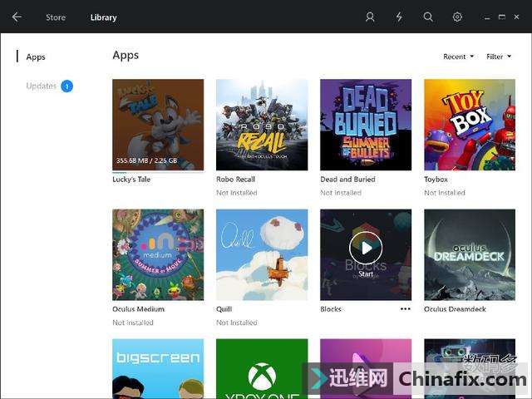The width and height of the screenshot is (532, 399).
Task: Open the Blocks three-dot options menu
Action: tap(405, 308)
